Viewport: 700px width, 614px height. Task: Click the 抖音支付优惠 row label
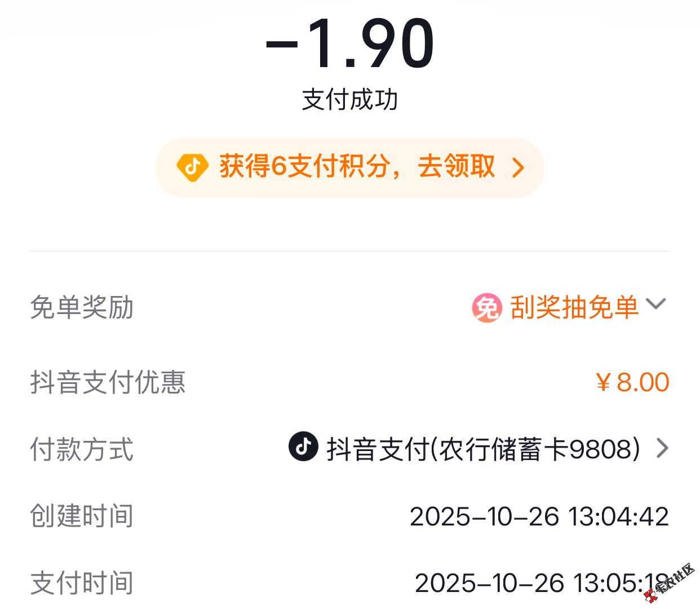point(108,382)
